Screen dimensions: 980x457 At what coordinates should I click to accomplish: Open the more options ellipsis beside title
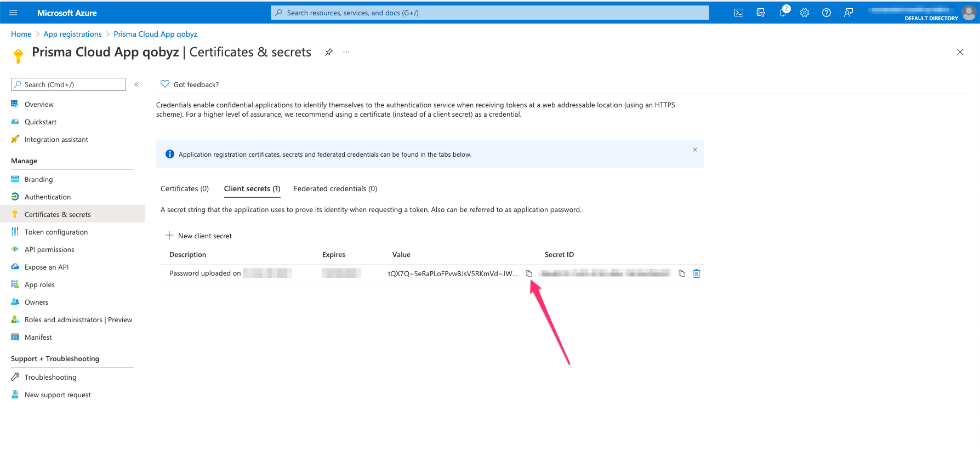(346, 52)
